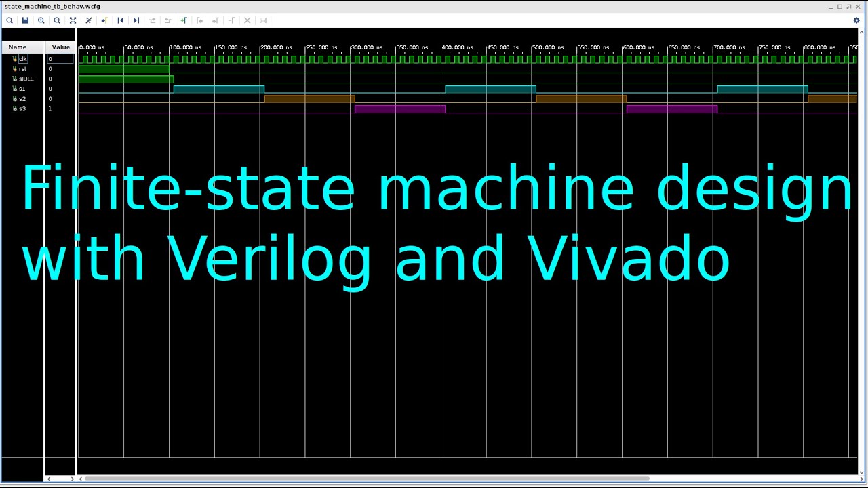
Task: Save the waveform configuration
Action: 25,20
